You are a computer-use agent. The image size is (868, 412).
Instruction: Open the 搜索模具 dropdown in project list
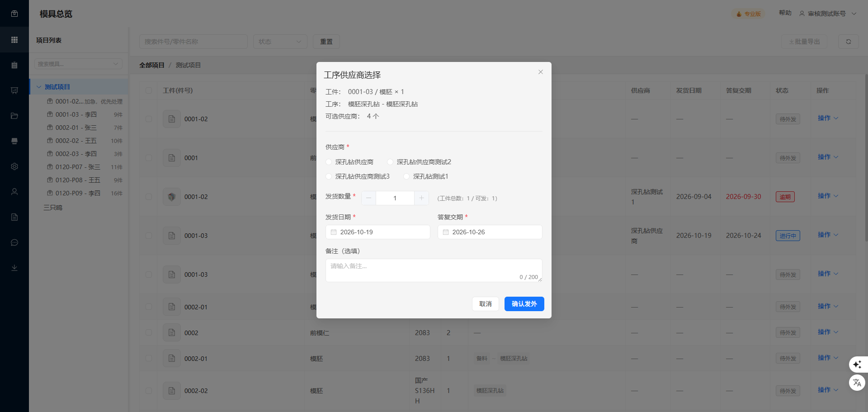[x=79, y=64]
